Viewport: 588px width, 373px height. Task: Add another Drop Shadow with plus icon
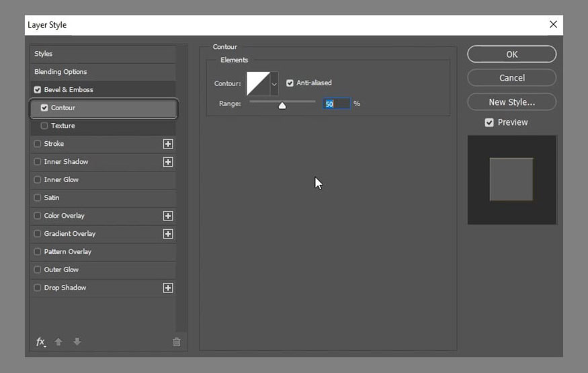pyautogui.click(x=168, y=288)
